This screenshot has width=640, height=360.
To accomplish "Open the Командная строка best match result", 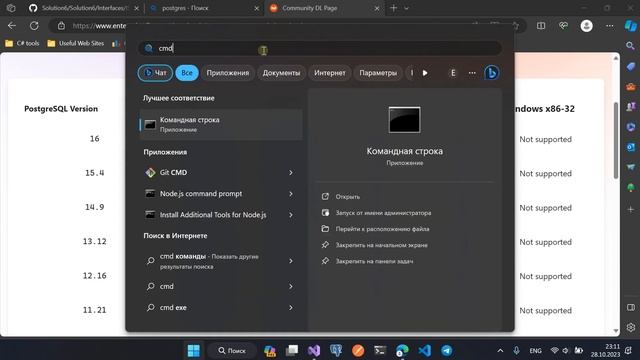I will tap(221, 124).
